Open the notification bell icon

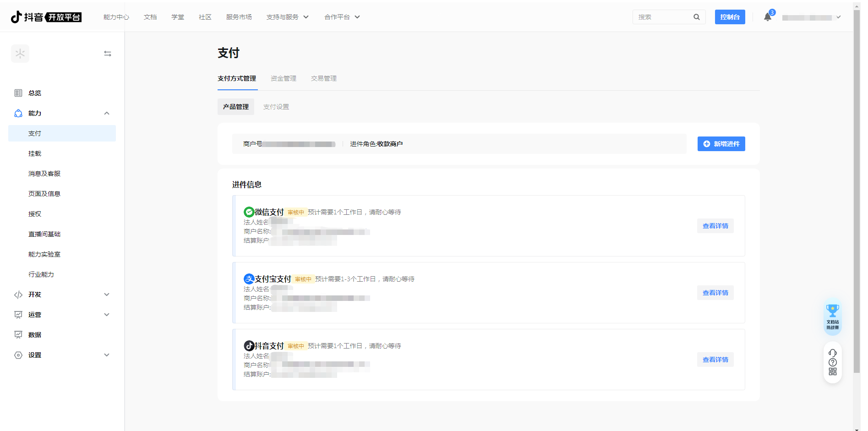pyautogui.click(x=768, y=17)
